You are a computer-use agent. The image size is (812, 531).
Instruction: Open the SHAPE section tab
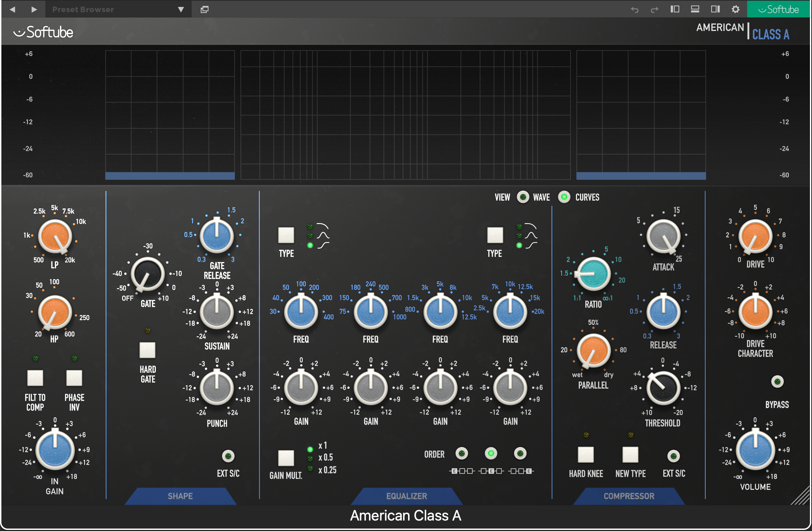click(x=180, y=496)
